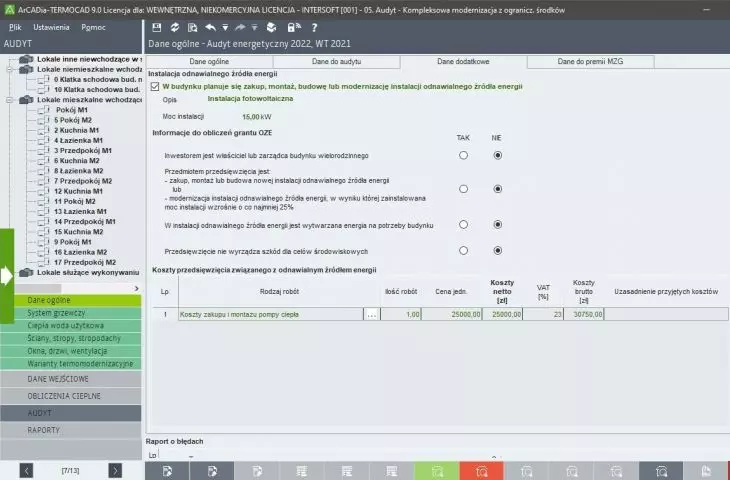Click folder icon of Lokale mieszkalne wchodzące
This screenshot has height=480, width=730.
(27, 100)
